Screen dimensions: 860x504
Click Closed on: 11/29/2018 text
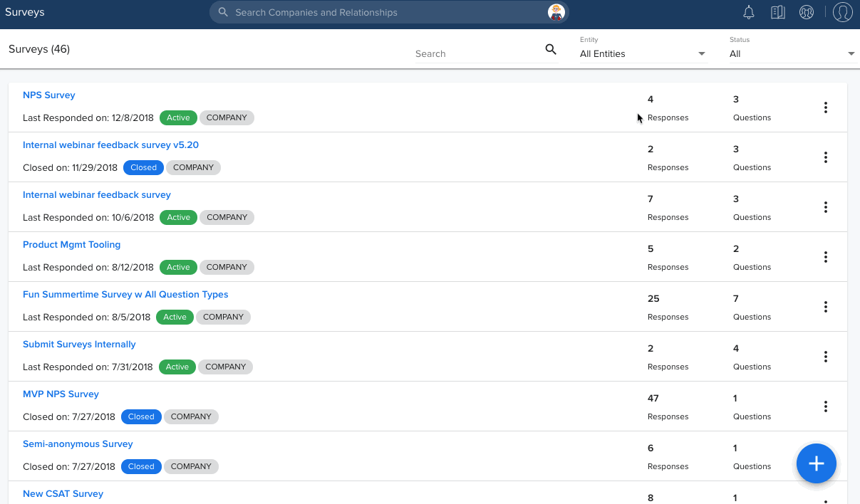70,167
